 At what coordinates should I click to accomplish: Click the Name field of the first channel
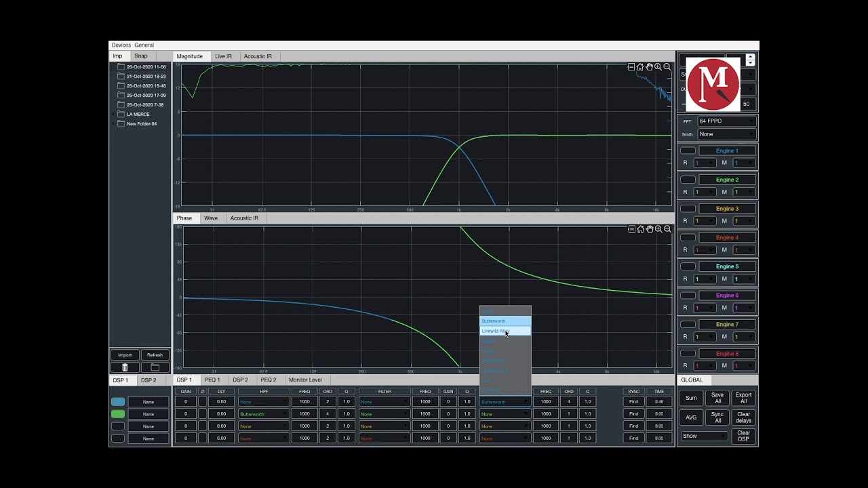(149, 401)
